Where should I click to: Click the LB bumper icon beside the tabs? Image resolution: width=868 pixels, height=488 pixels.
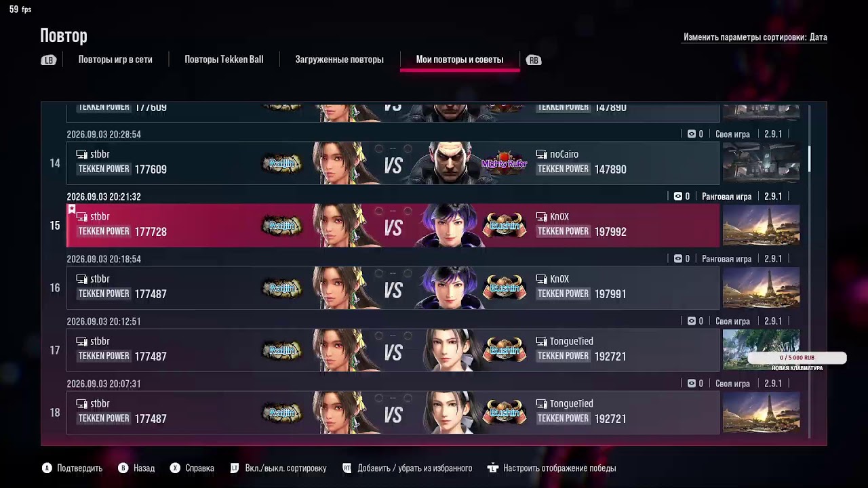(49, 60)
